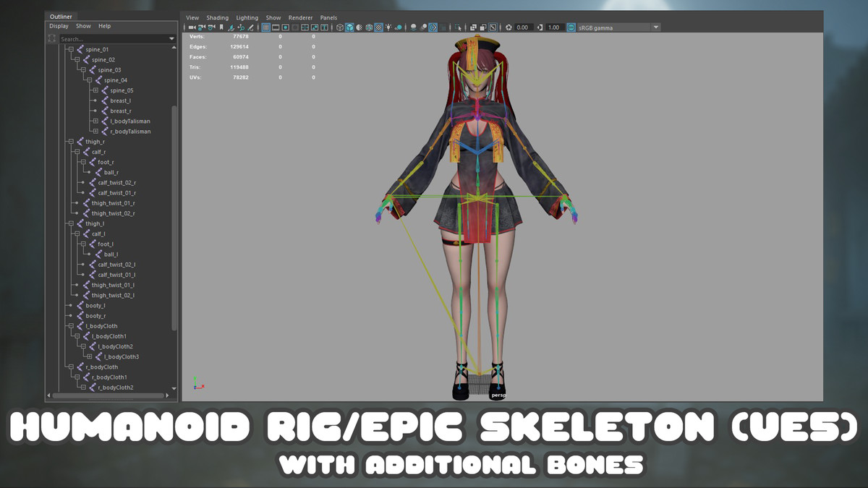The image size is (868, 488).
Task: Click the X-ray joints icon
Action: (493, 27)
